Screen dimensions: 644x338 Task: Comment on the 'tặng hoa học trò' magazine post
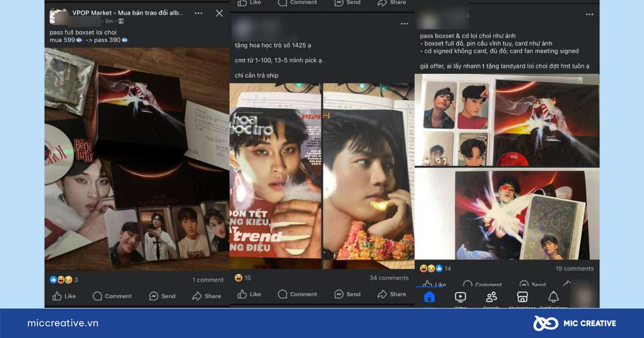[297, 294]
